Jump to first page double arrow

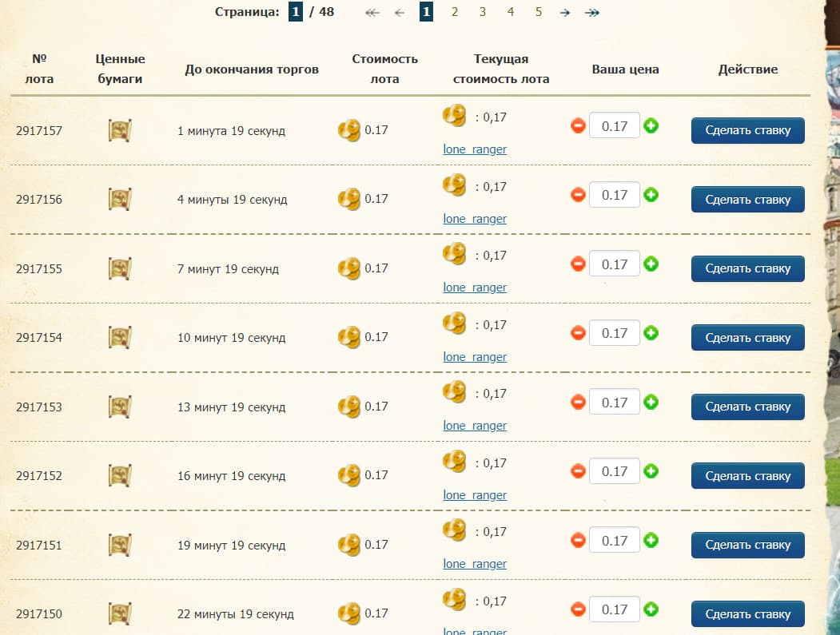[372, 12]
